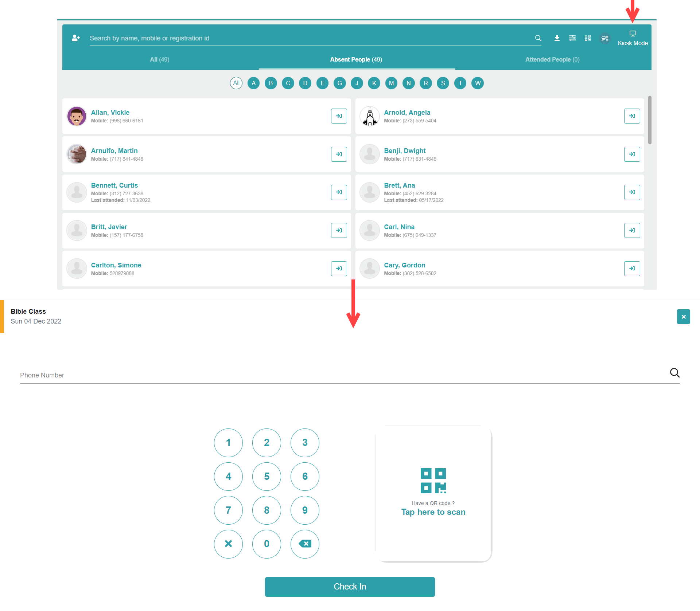Click the QR code icon in the toolbar
The image size is (700, 611).
point(588,38)
